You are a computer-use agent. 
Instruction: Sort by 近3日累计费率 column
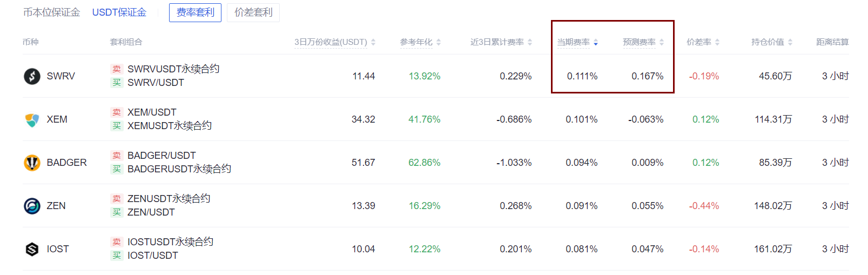click(501, 42)
